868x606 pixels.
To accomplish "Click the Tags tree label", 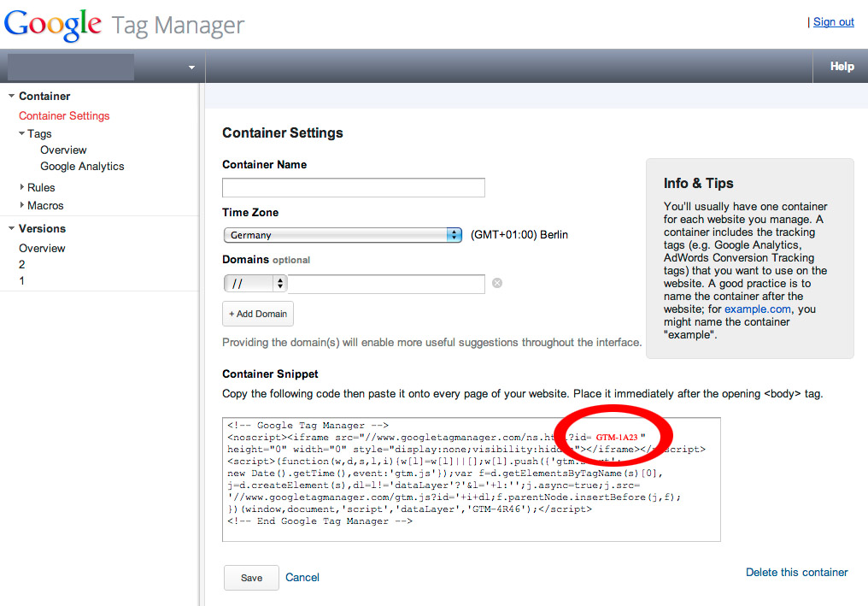I will pyautogui.click(x=39, y=133).
